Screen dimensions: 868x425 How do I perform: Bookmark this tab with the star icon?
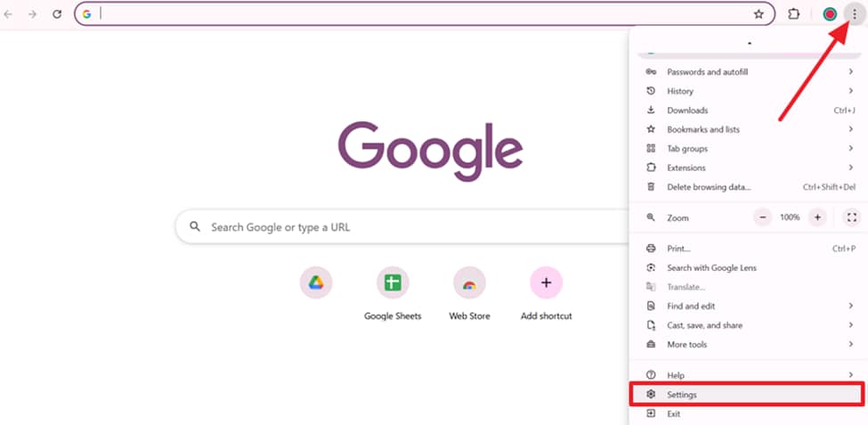758,14
